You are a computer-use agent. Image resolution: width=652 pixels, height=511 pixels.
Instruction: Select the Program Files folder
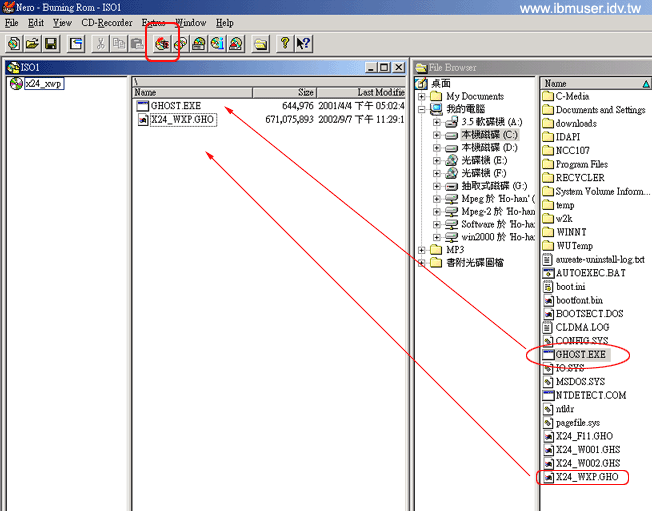581,164
